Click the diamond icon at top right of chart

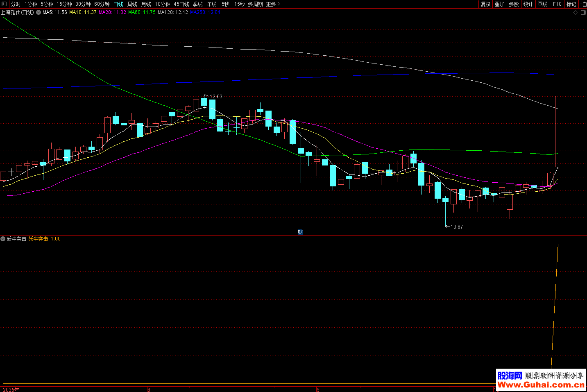point(576,13)
